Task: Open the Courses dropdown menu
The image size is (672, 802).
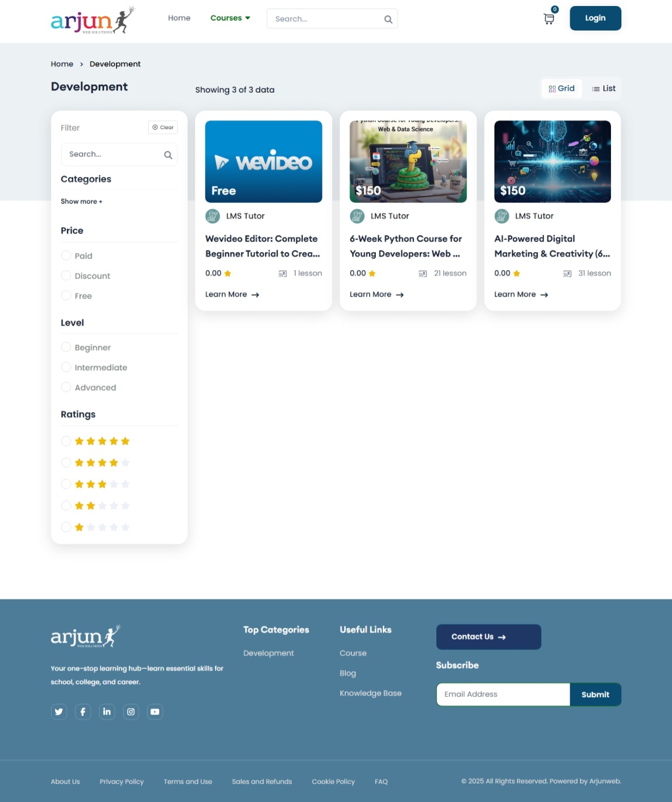Action: 230,18
